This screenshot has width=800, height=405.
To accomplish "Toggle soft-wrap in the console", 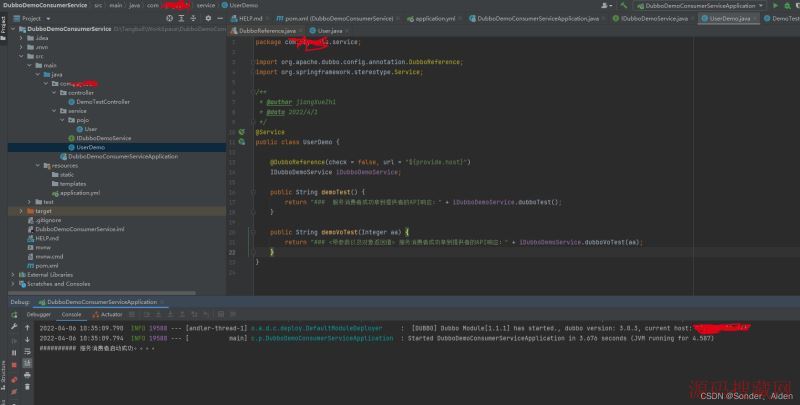I will [28, 351].
